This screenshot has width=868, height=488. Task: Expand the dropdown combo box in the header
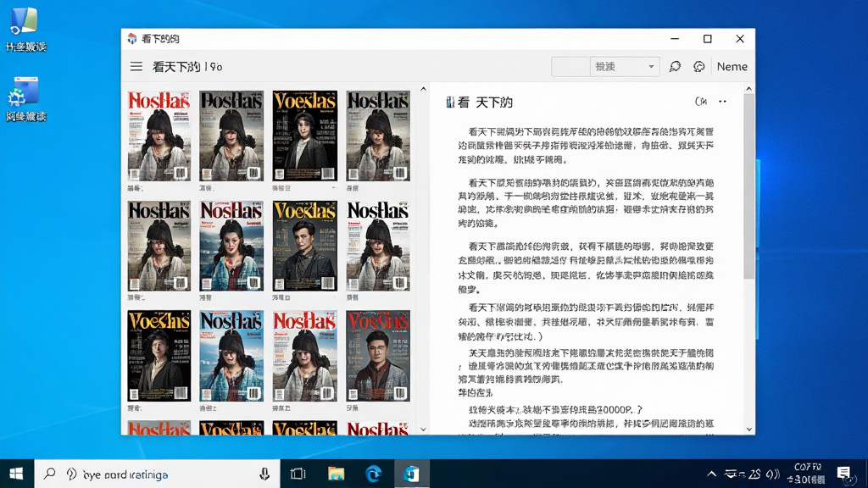[x=625, y=67]
